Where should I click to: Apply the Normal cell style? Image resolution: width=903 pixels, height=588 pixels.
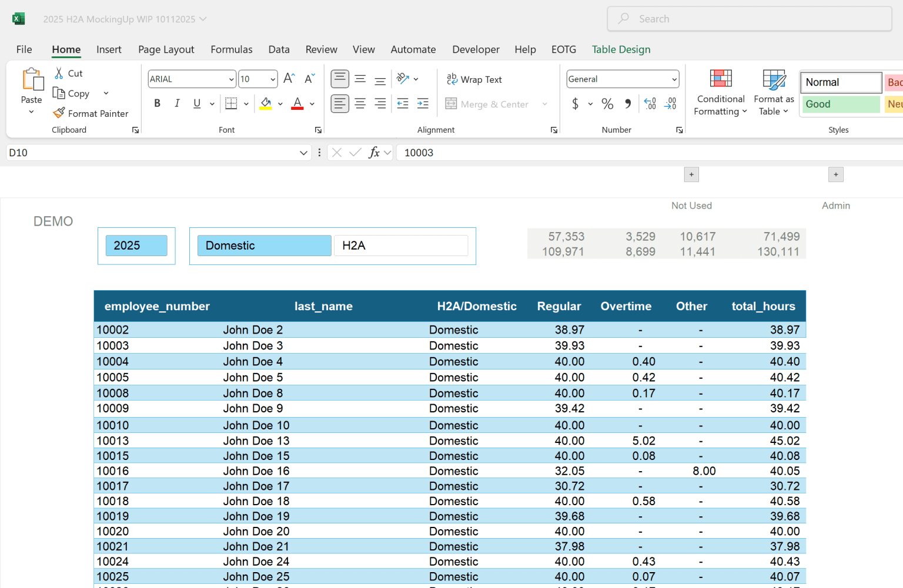point(841,82)
